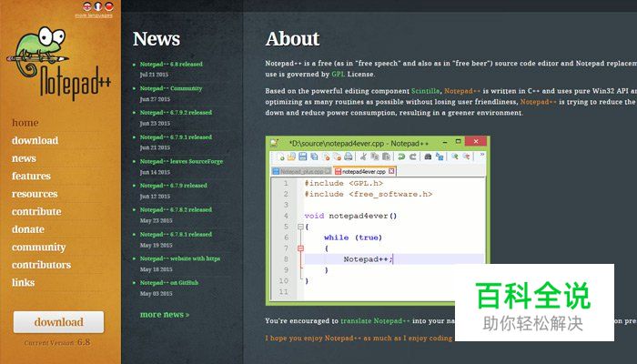Click the Cut scissors icon in toolbar
Image resolution: width=637 pixels, height=364 pixels.
coord(364,157)
